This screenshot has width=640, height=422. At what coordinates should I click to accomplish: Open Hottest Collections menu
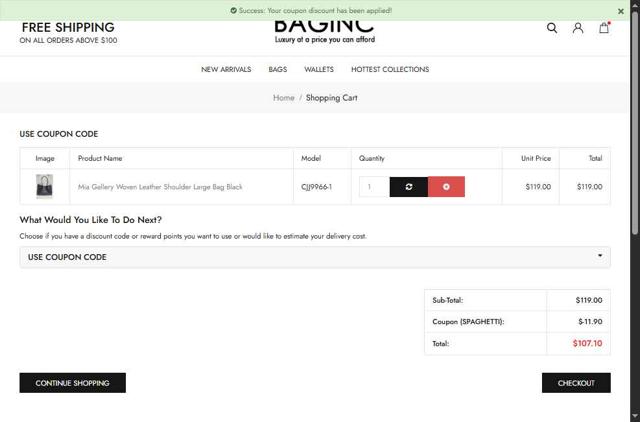pos(390,69)
